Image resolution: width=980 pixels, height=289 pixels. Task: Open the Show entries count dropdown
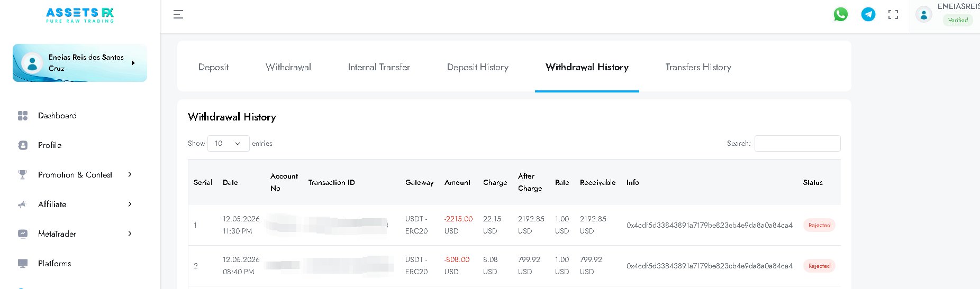(x=228, y=144)
